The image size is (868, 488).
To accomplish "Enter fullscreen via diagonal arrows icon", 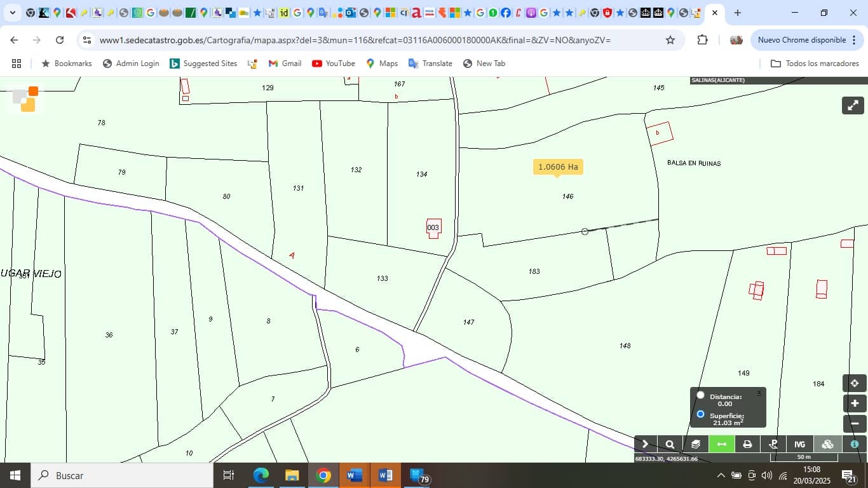I will (852, 105).
